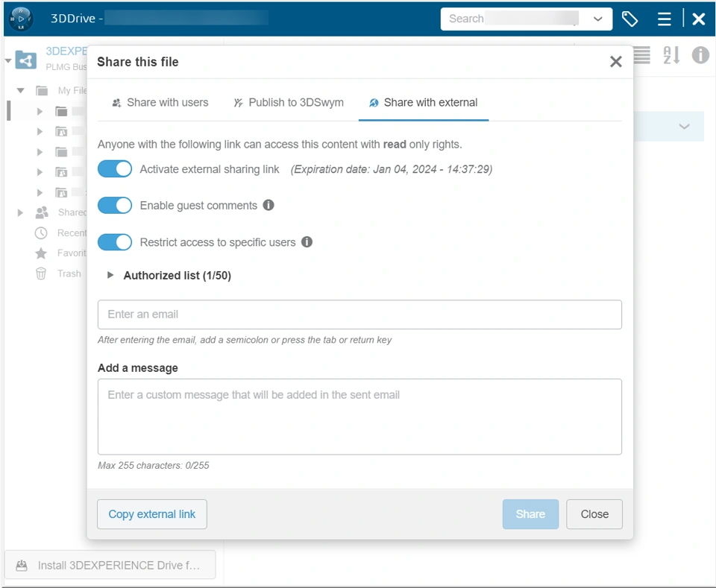Expand the Authorized list (1/50)
716x588 pixels.
click(x=110, y=276)
